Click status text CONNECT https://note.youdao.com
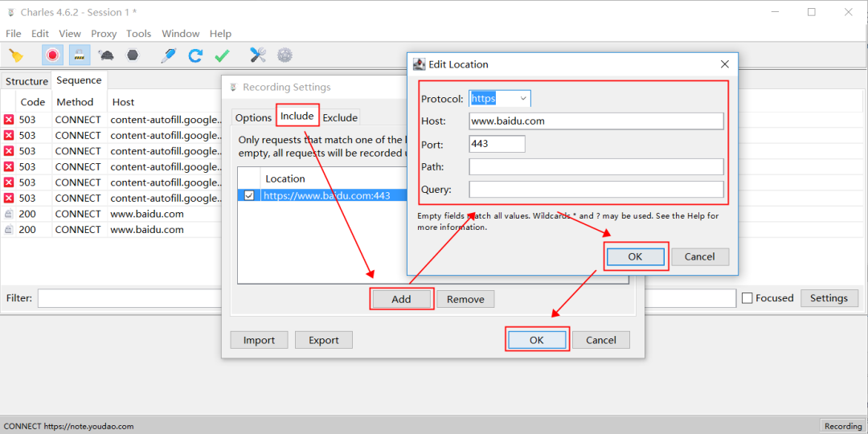Screen dimensions: 868x434 68,426
